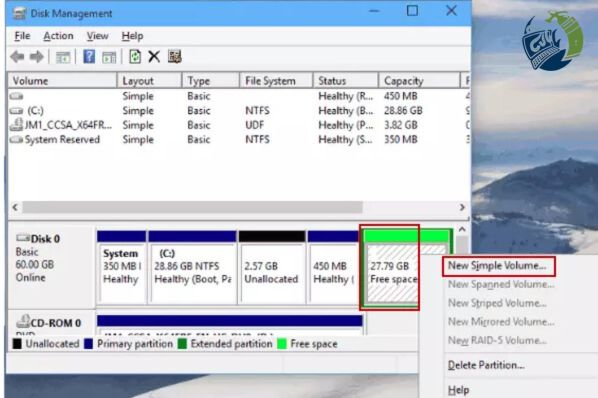Viewport: 598px width, 398px height.
Task: Click the grayed New RAID-5 Volume entry
Action: click(497, 340)
